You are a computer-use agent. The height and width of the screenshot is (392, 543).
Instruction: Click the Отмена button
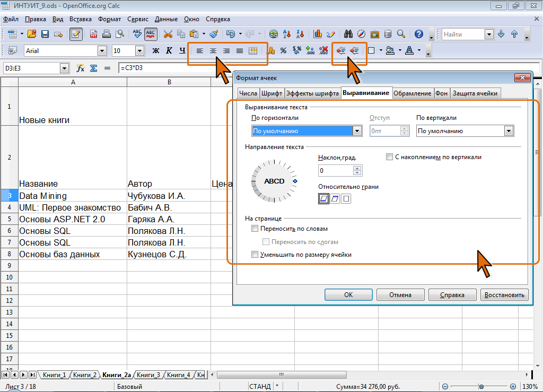click(x=400, y=295)
